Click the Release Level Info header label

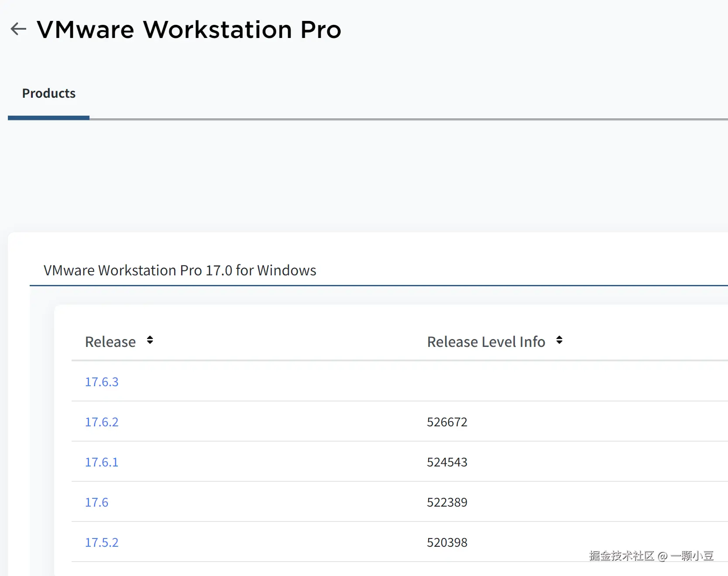[486, 342]
